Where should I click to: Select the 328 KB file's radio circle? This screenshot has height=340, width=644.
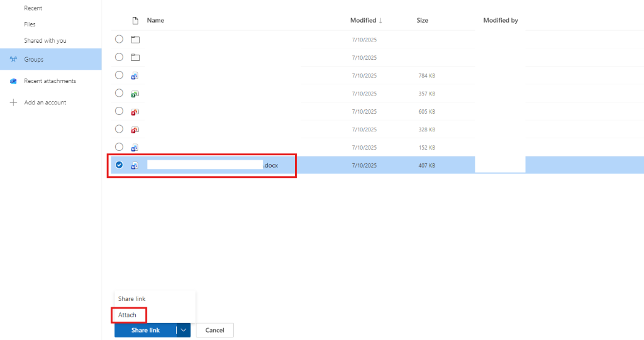click(119, 129)
